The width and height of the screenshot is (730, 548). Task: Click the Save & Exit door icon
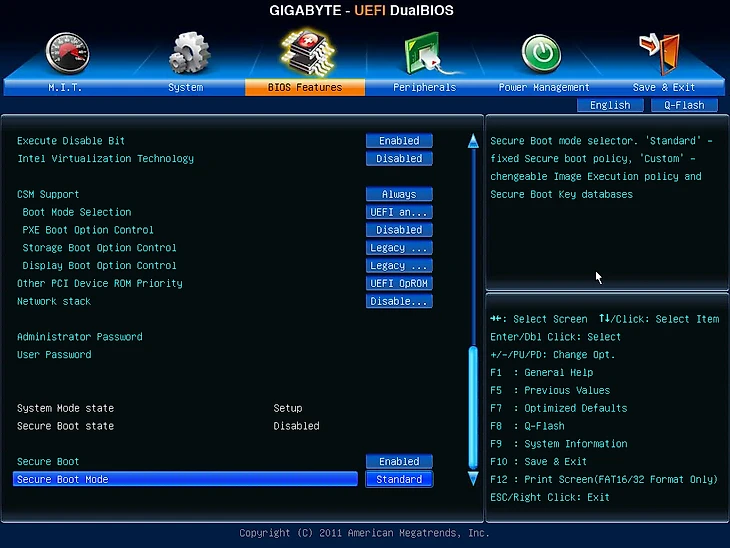[660, 54]
